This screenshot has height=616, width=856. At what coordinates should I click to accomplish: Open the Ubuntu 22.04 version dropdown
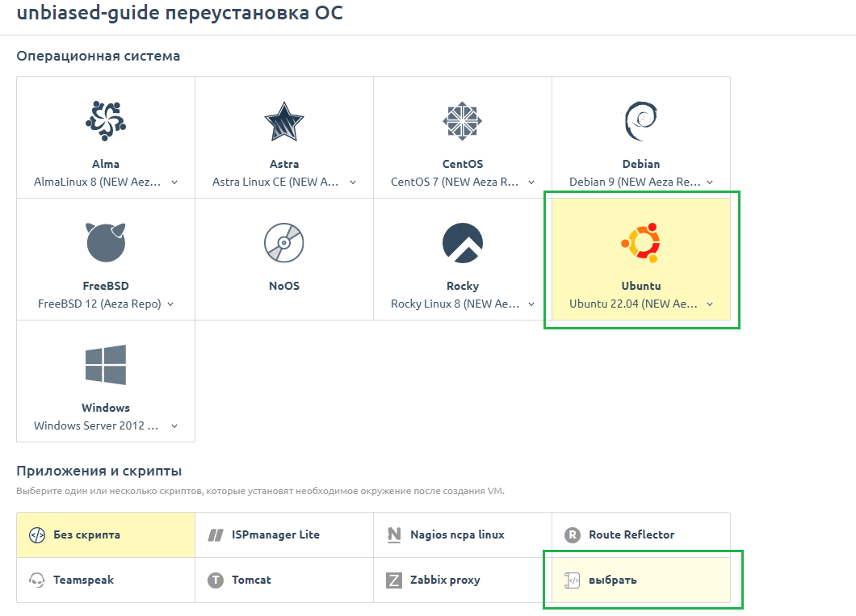(641, 304)
